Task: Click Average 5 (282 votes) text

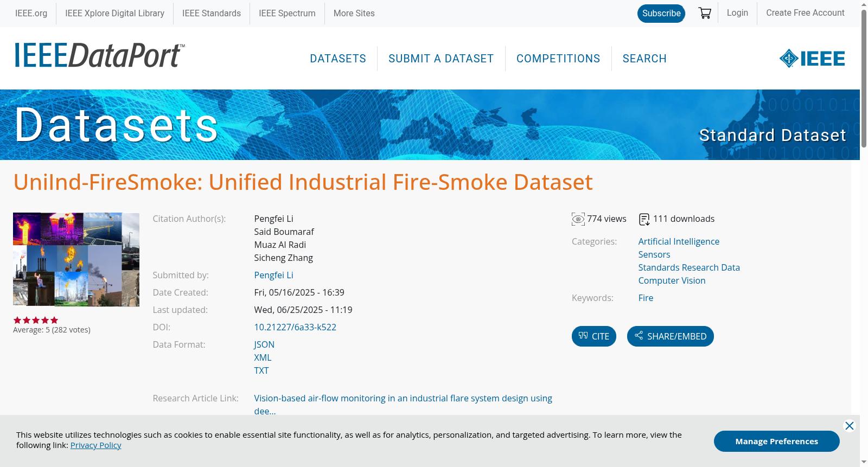Action: click(52, 330)
